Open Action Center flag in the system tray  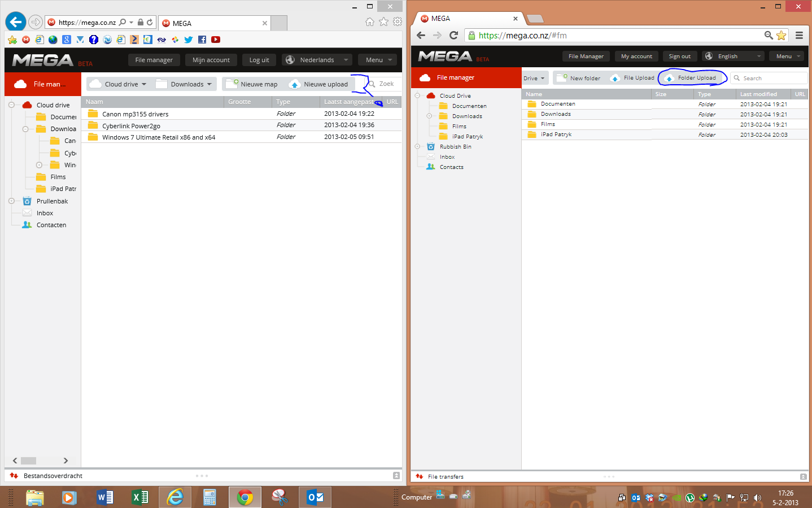point(731,498)
